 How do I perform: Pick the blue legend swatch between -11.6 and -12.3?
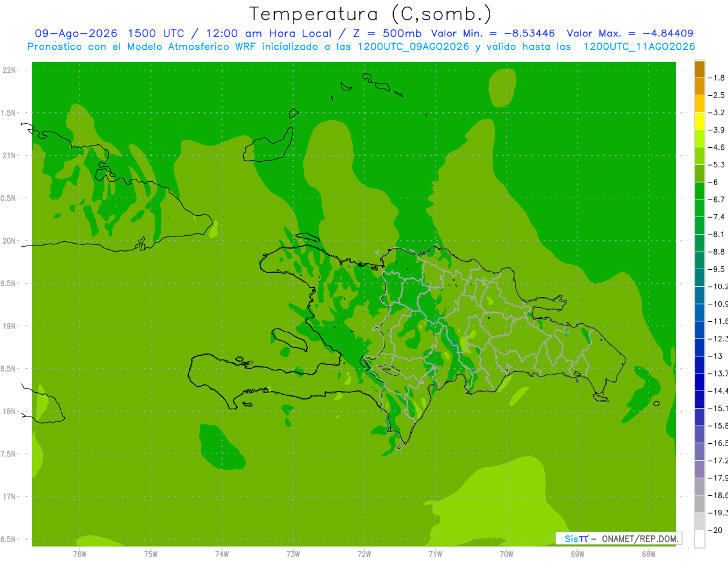699,330
